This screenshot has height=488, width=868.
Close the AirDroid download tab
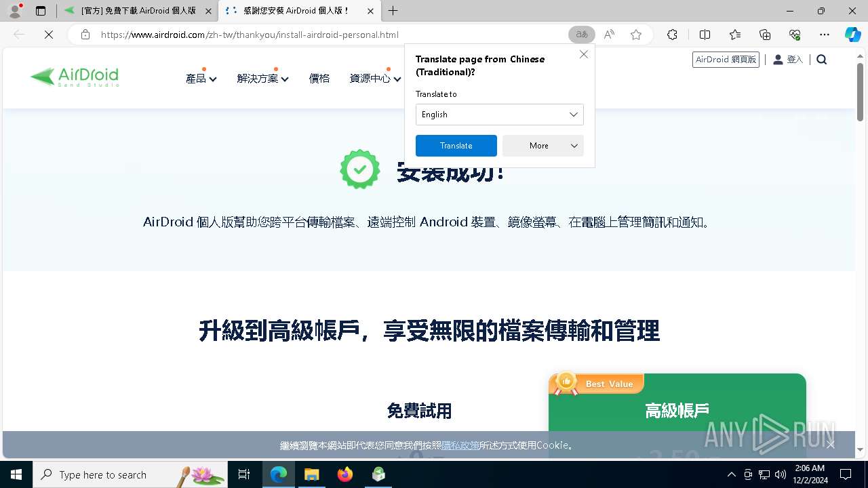208,11
